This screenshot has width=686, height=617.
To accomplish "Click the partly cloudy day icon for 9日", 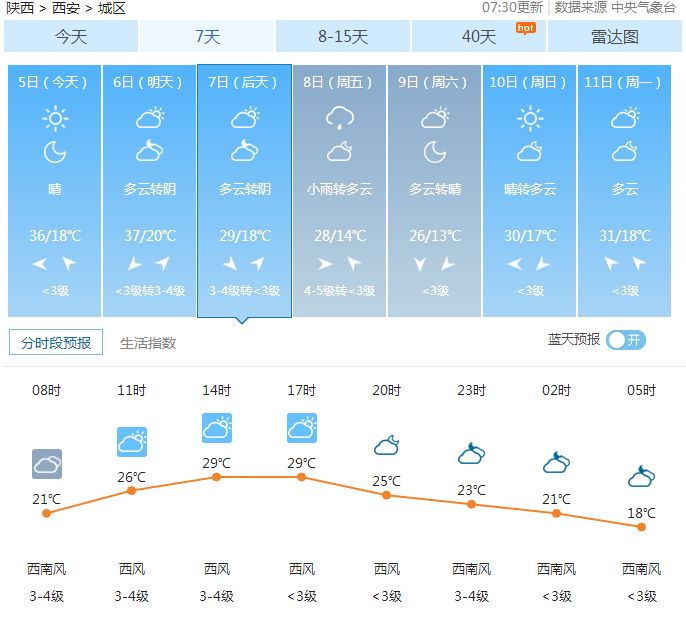I will point(435,118).
